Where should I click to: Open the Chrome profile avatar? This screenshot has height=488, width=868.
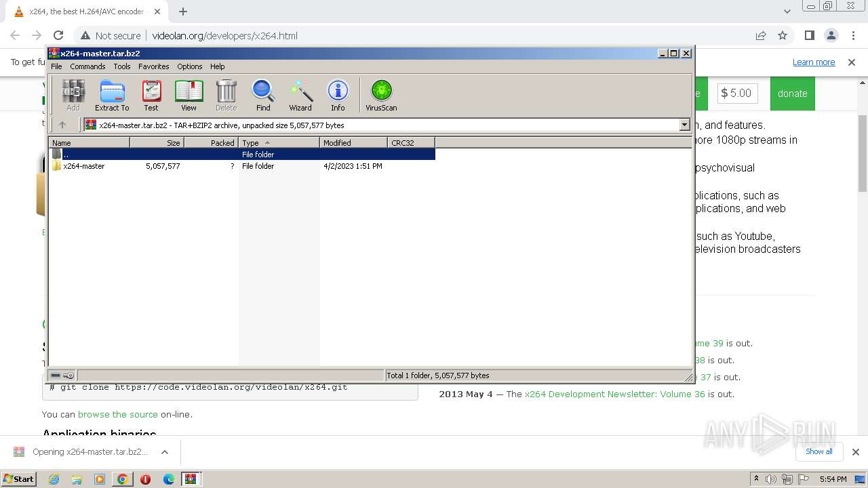point(831,35)
